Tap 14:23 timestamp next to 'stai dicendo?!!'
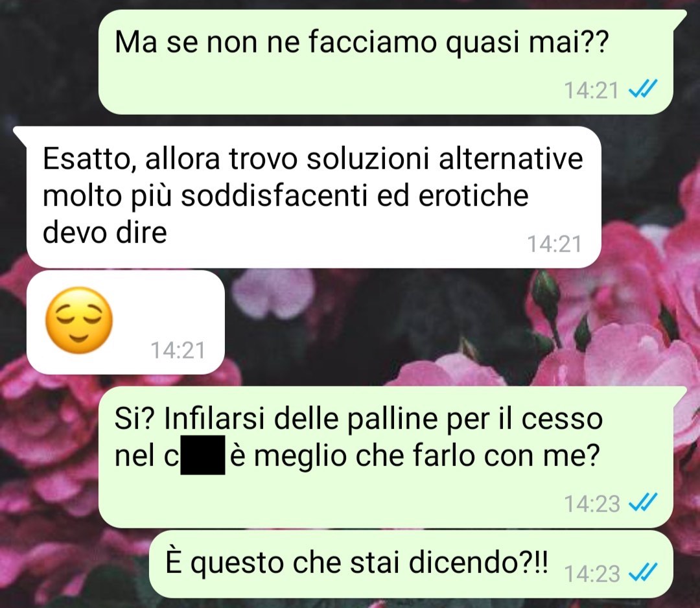This screenshot has width=700, height=608. pyautogui.click(x=592, y=574)
